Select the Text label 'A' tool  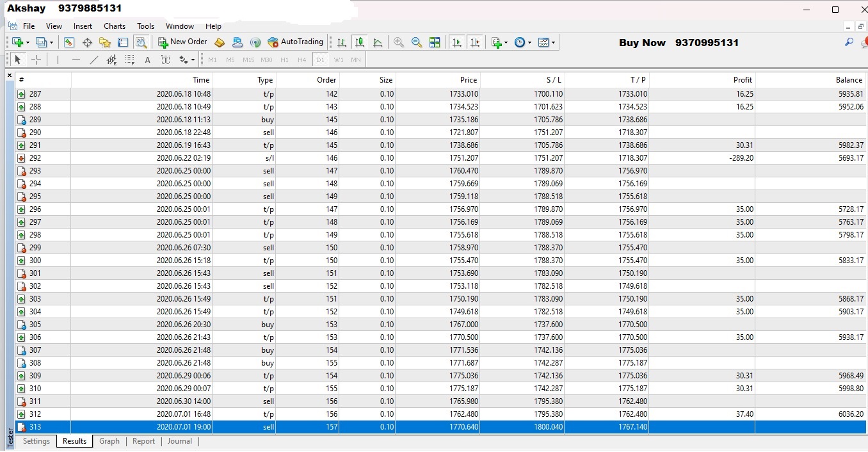point(147,60)
